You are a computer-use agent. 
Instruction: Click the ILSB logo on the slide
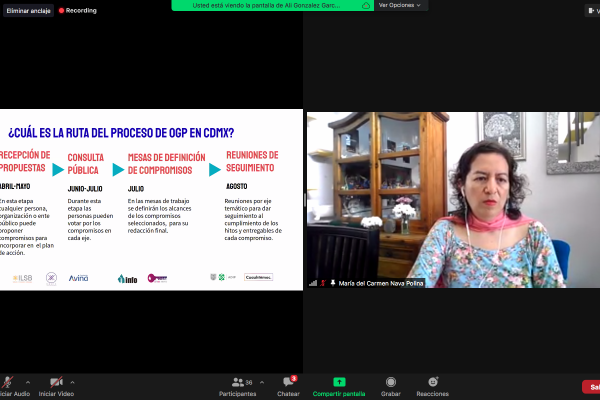point(23,278)
